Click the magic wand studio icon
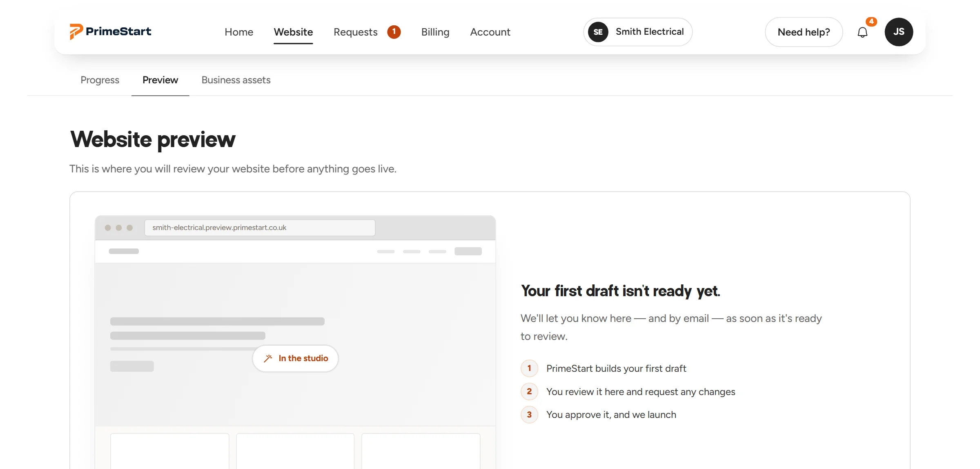 tap(268, 358)
